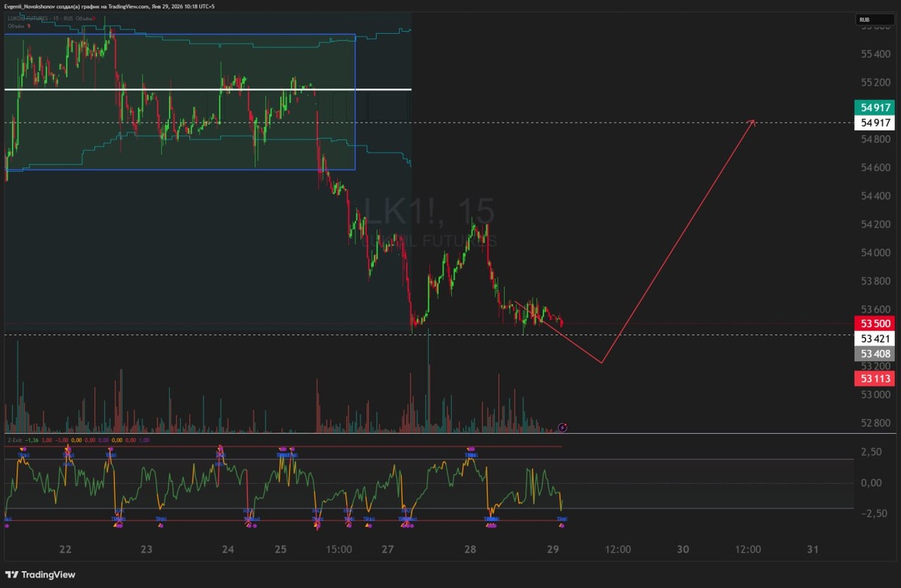
Task: Click the date label 31 on the time axis
Action: [812, 550]
